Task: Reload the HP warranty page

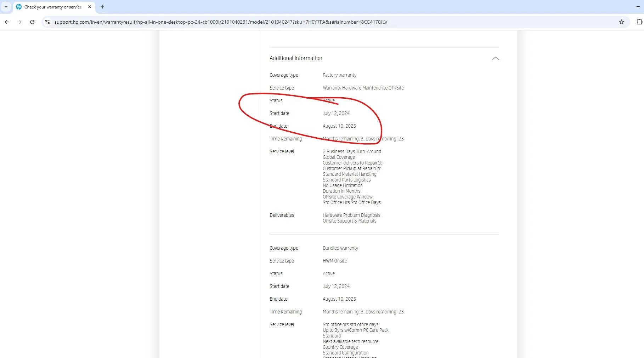Action: [x=32, y=22]
